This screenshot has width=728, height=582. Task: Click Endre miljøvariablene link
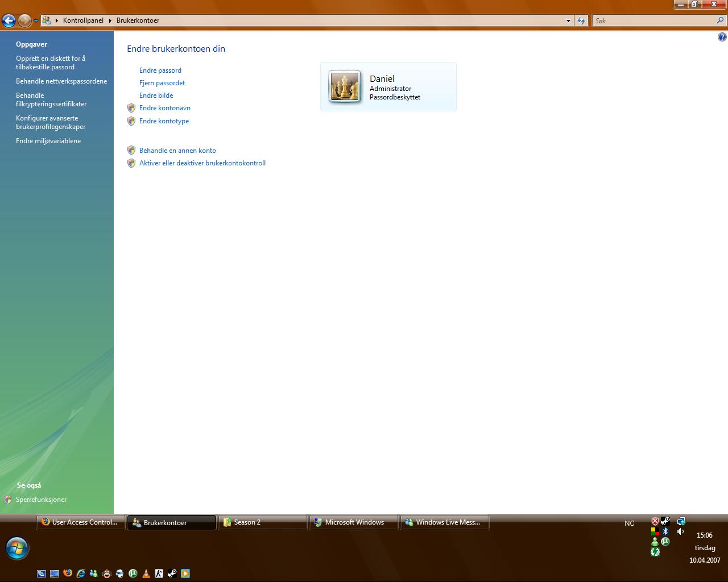coord(48,141)
